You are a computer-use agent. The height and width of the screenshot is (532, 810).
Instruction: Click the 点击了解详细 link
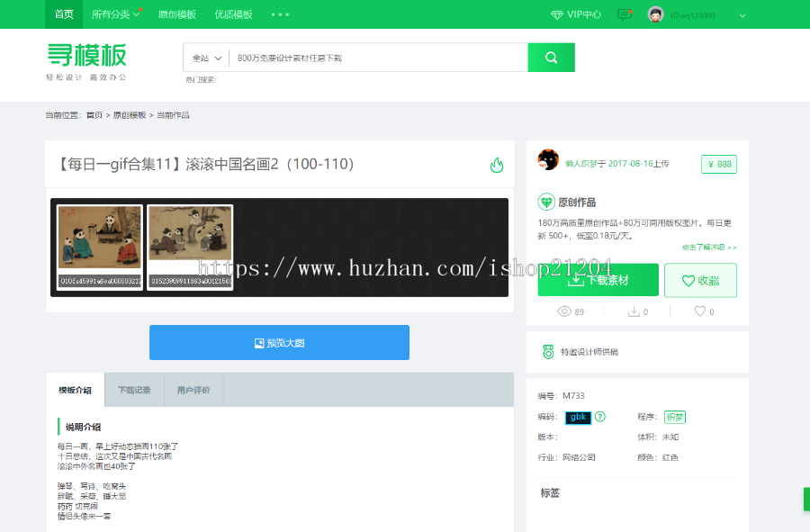[x=709, y=248]
